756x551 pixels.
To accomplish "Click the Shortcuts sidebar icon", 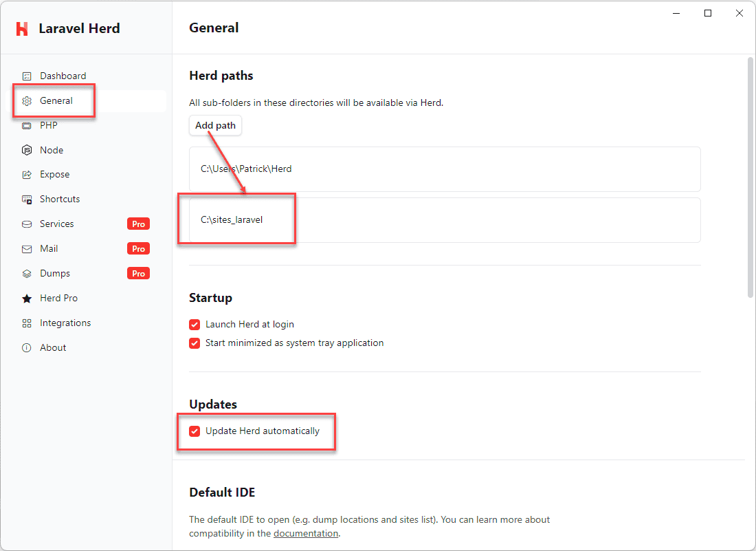I will (27, 199).
